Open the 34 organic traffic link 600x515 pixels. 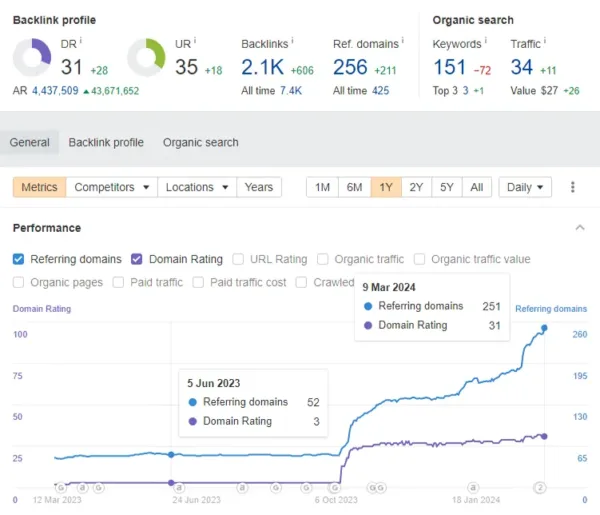(522, 67)
